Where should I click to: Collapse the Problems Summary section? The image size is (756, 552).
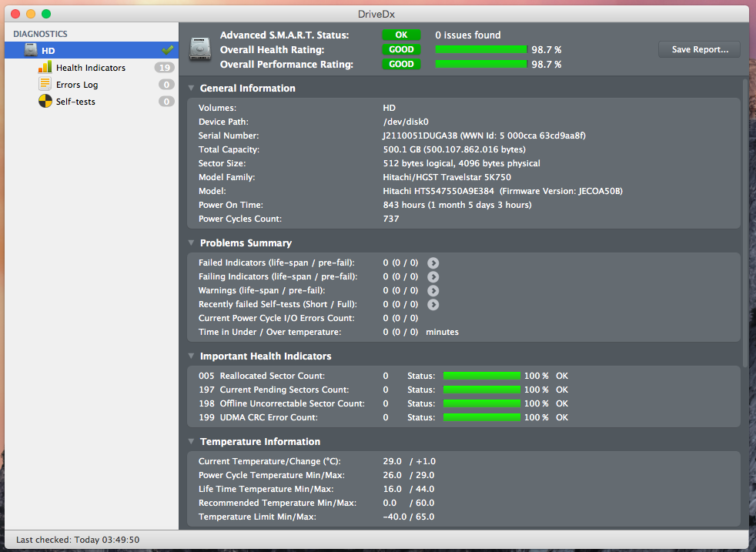[x=192, y=243]
